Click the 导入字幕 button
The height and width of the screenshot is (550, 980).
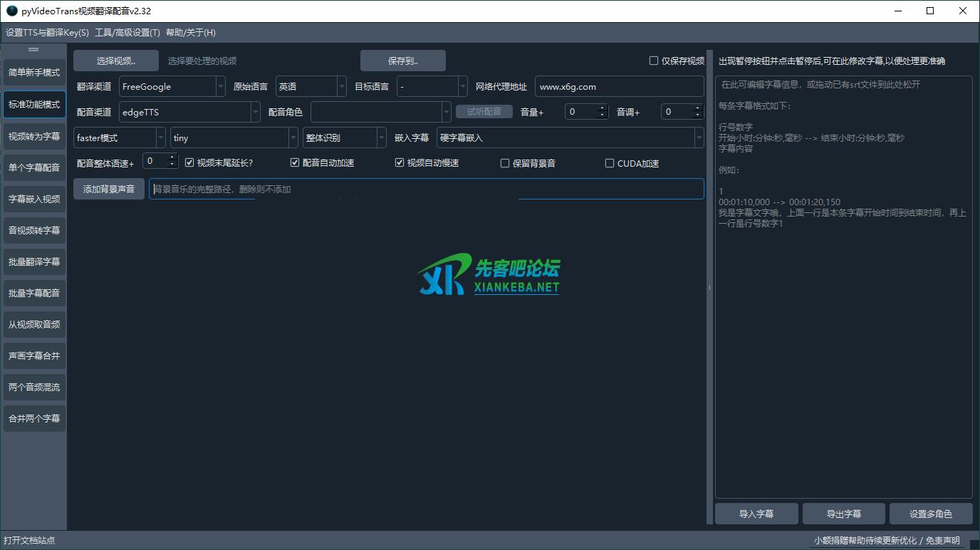756,514
